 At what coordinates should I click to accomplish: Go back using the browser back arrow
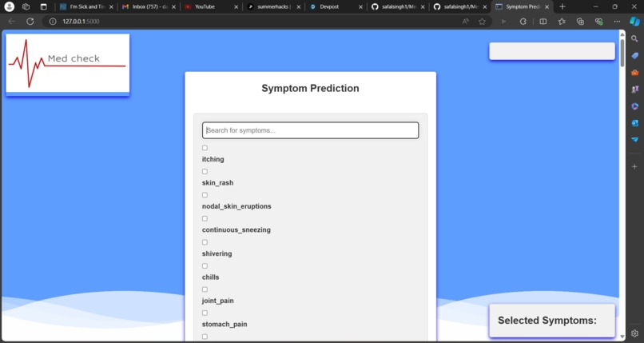tap(11, 22)
